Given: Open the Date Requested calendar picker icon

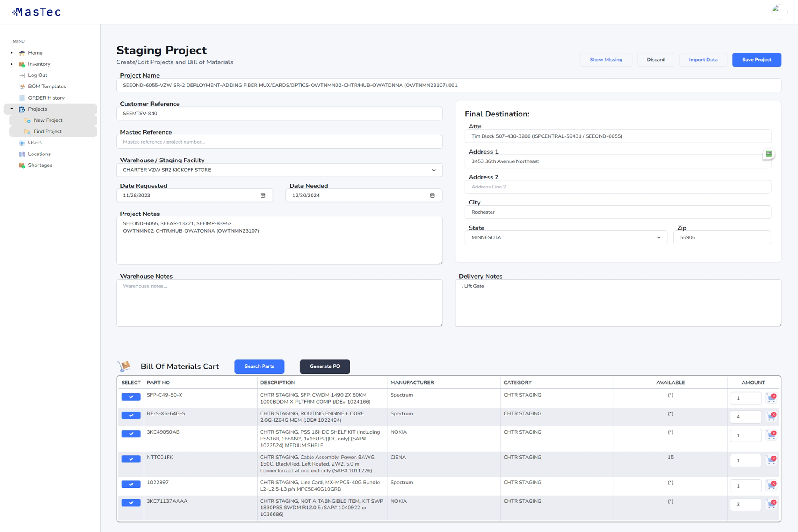Looking at the screenshot, I should 263,195.
